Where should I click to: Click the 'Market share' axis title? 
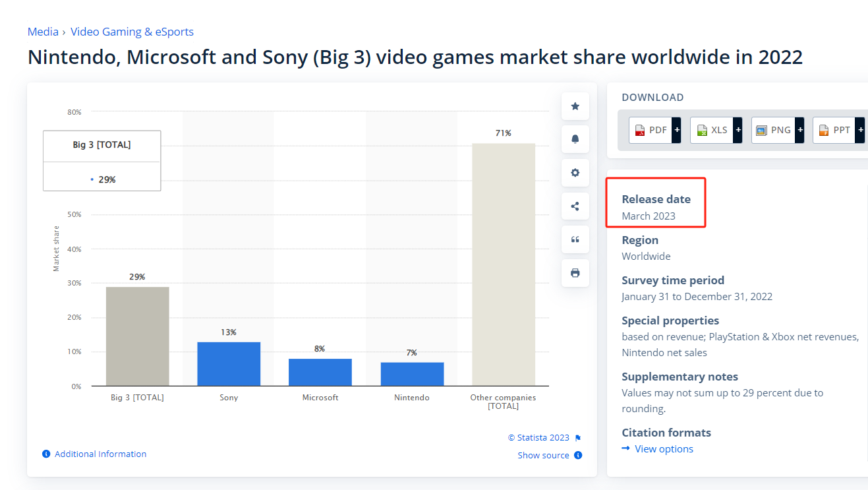coord(57,249)
